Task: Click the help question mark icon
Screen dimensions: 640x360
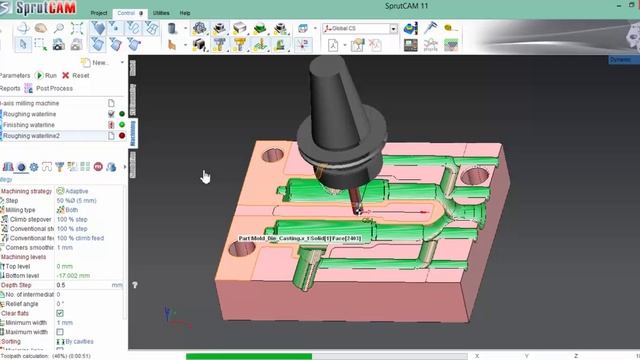Action: click(135, 285)
